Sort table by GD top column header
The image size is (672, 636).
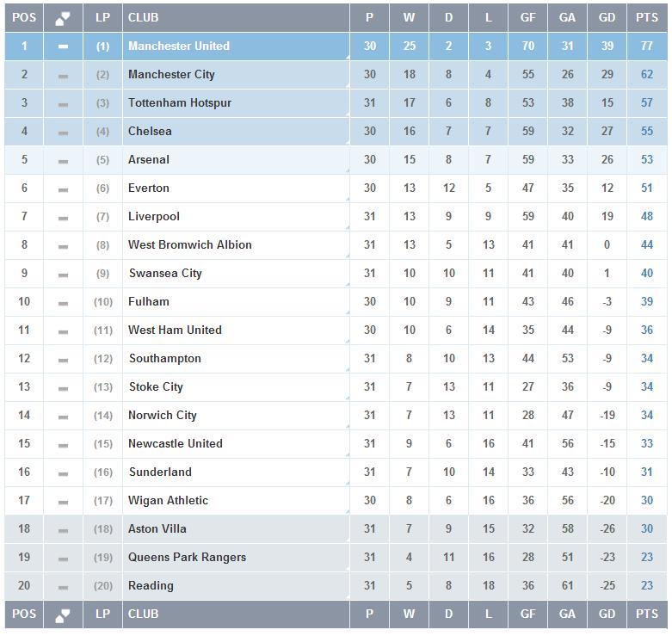(x=607, y=17)
